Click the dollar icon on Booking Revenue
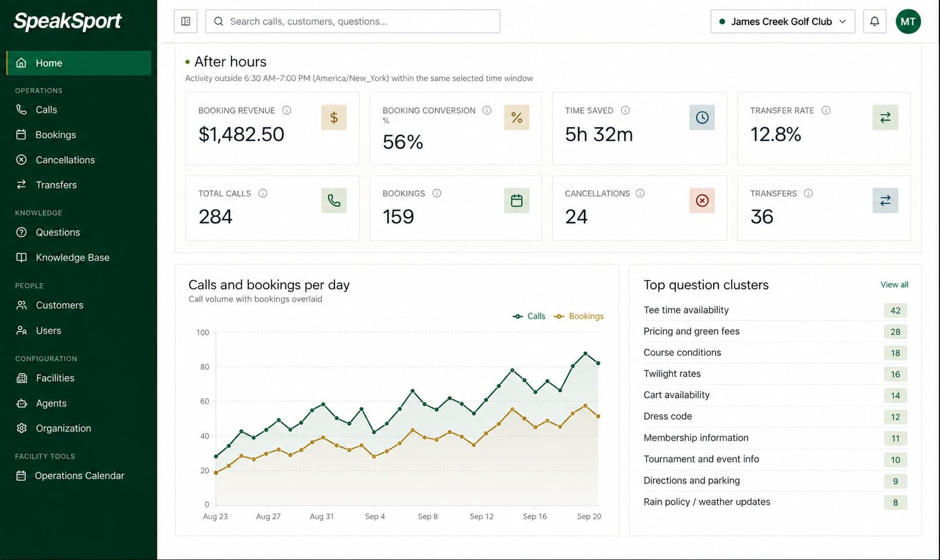This screenshot has height=560, width=940. (x=334, y=117)
